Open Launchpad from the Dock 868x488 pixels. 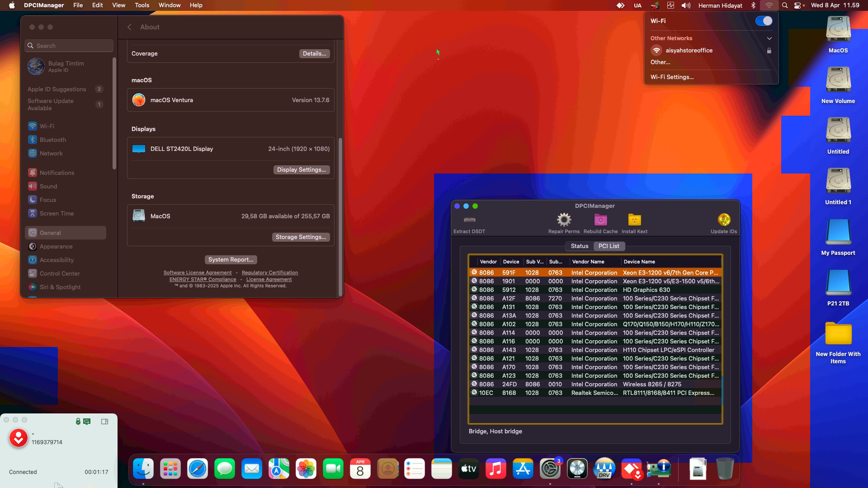coord(170,469)
